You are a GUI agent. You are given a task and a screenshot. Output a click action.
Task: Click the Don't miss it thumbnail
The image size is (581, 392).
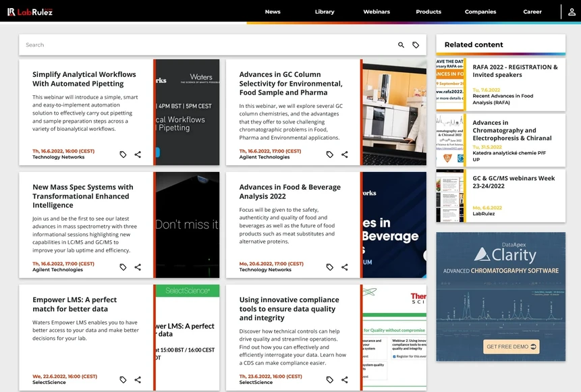(188, 225)
